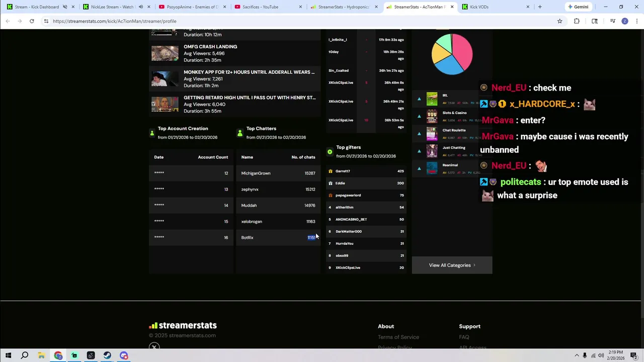The image size is (644, 362).
Task: Click the bronze gift icon beside pepegawarlord
Action: pos(331,196)
